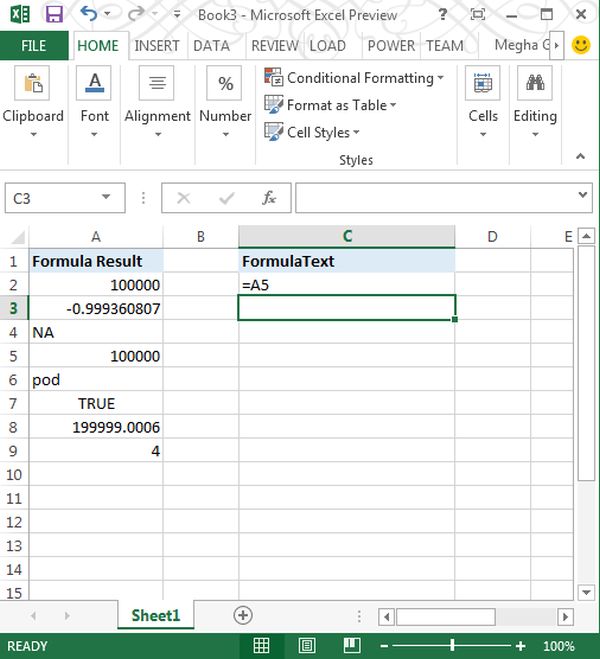Open Excel Help question mark
The image size is (600, 659).
(x=442, y=15)
